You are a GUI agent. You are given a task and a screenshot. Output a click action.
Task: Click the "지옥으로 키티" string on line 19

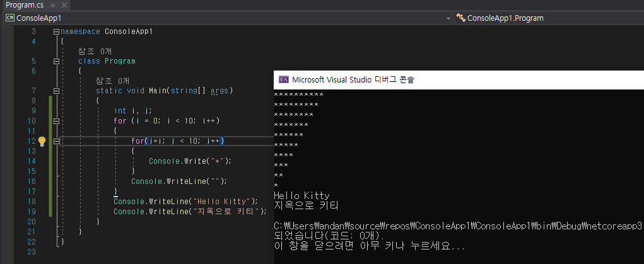coord(226,212)
